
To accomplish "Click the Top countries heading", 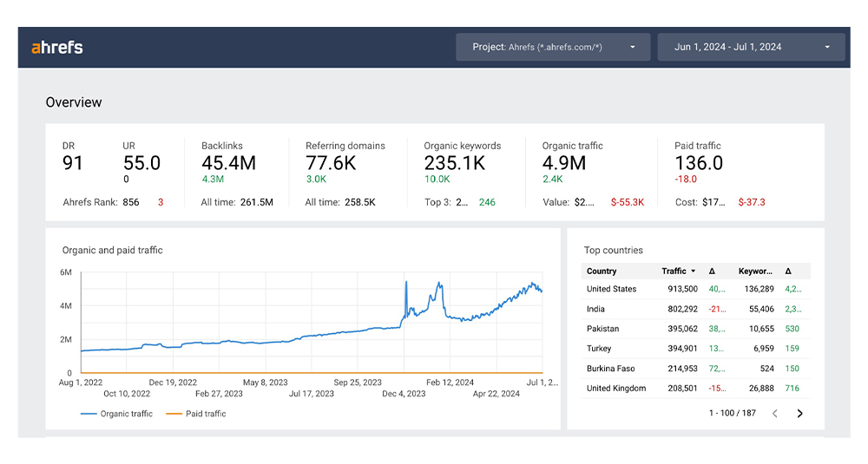I will (x=614, y=250).
